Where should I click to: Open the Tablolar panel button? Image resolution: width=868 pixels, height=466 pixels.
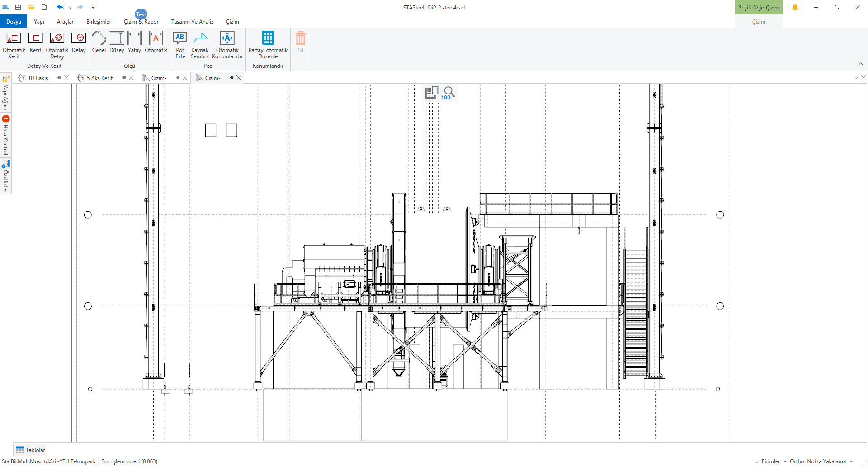(x=30, y=450)
